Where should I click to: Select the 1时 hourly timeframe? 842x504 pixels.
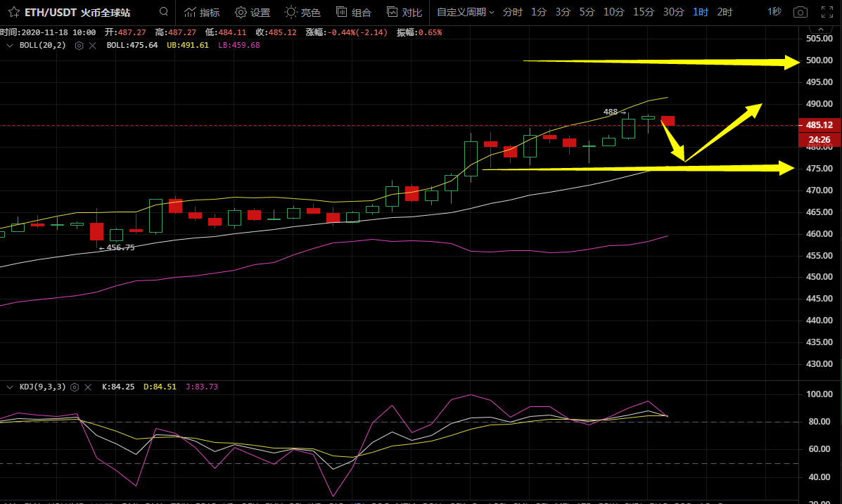[700, 12]
